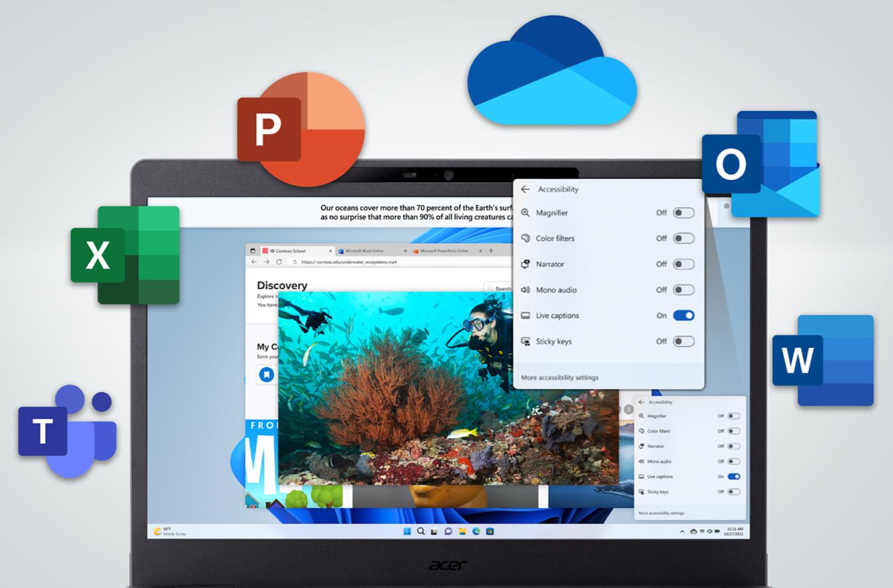The width and height of the screenshot is (893, 588).
Task: Click the Windows Start button in taskbar
Action: pos(407,531)
